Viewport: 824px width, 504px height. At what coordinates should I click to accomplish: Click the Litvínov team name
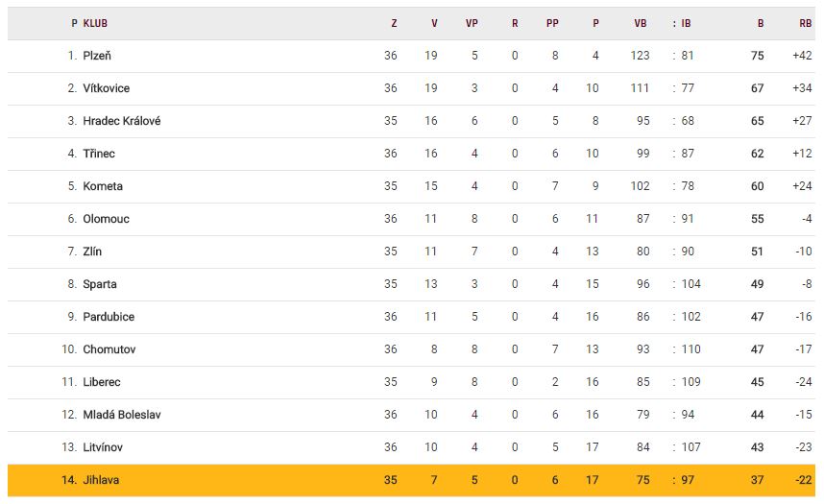click(x=103, y=447)
